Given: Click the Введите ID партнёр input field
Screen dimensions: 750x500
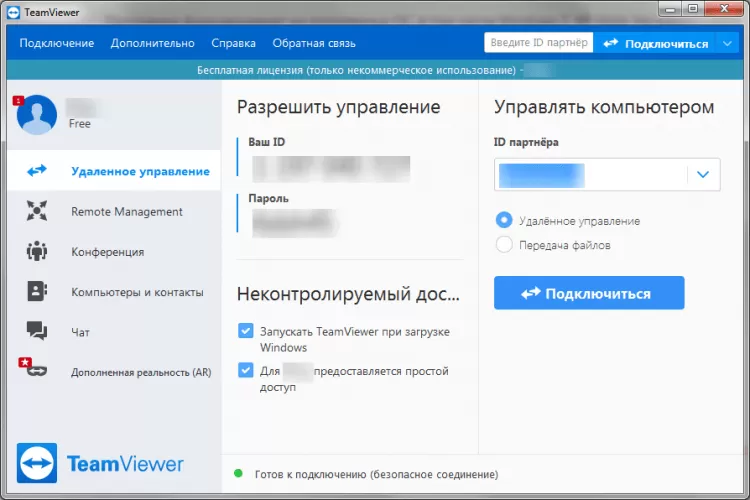Looking at the screenshot, I should (539, 43).
